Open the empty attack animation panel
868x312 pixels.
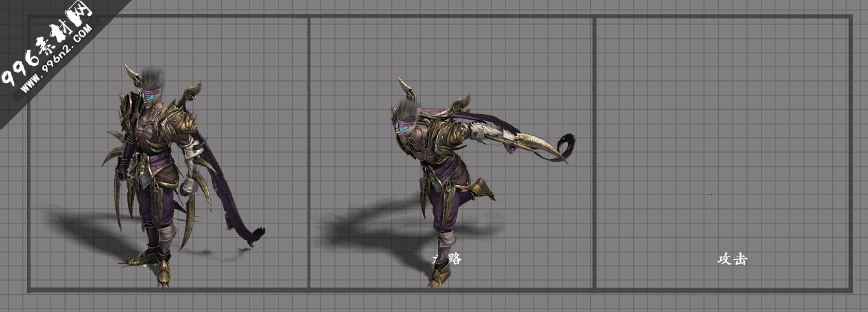pyautogui.click(x=723, y=153)
